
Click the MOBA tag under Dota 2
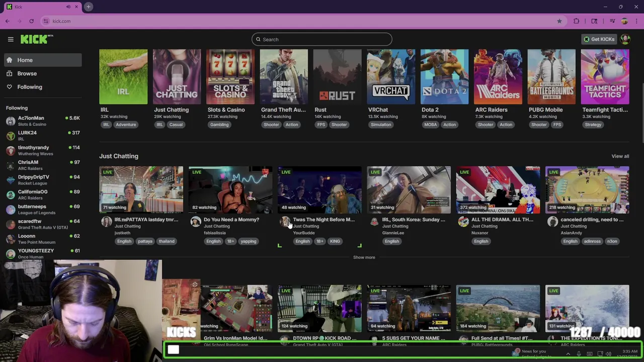tap(430, 125)
